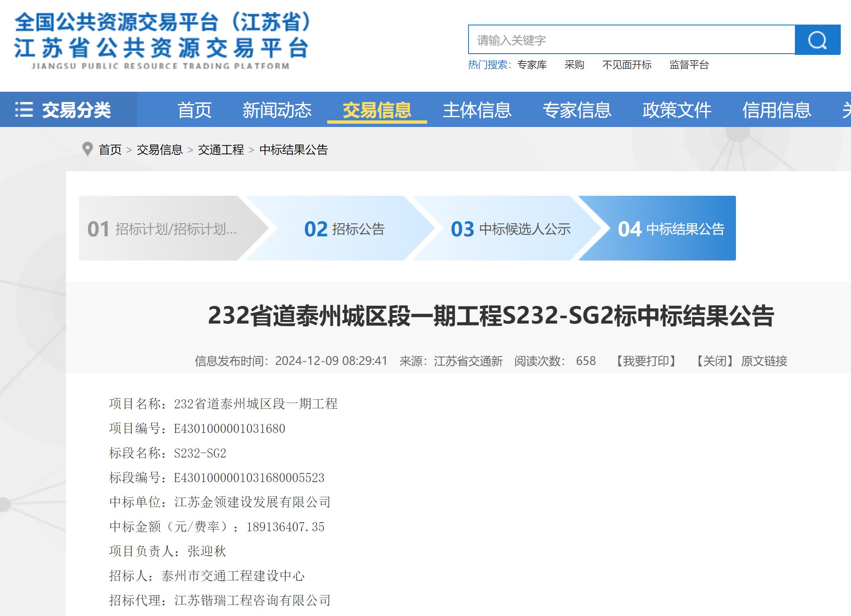This screenshot has height=616, width=851.
Task: Open 交易信息 navigation item
Action: [377, 110]
